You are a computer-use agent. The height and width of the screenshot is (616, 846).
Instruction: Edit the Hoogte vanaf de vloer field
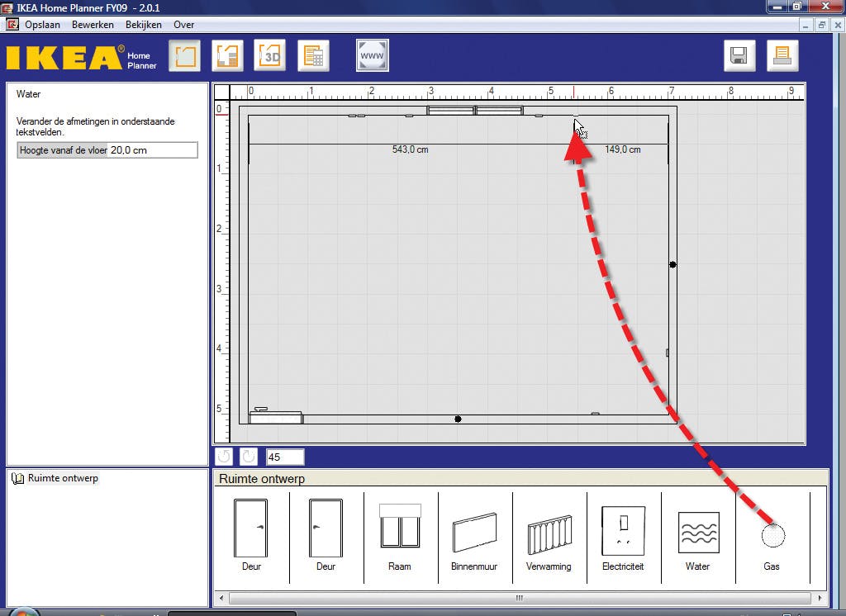153,150
